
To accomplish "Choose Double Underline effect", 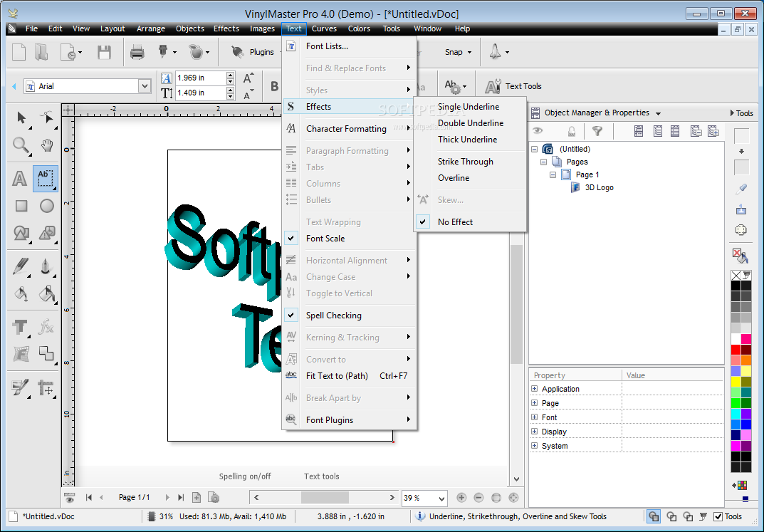I will pyautogui.click(x=470, y=122).
